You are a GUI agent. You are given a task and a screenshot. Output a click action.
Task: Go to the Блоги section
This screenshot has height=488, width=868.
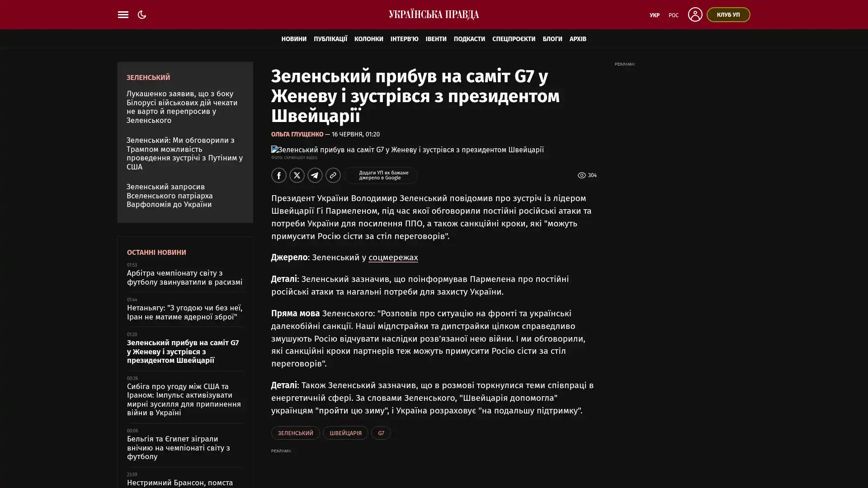[x=552, y=39]
